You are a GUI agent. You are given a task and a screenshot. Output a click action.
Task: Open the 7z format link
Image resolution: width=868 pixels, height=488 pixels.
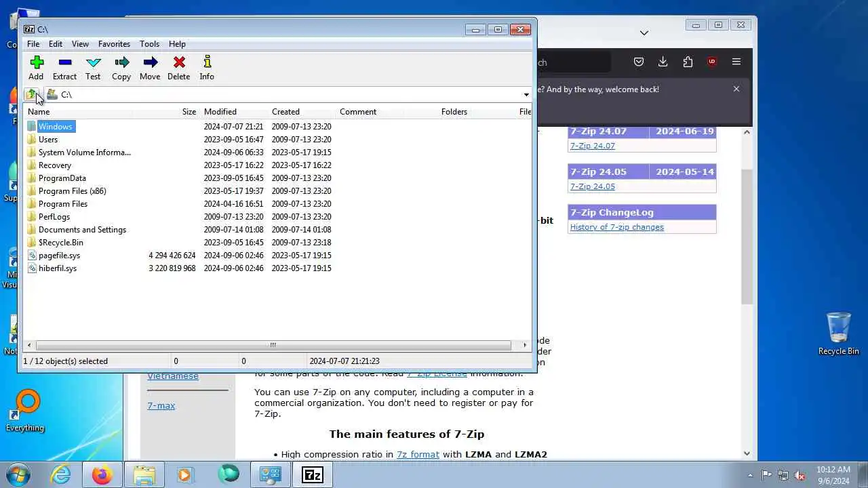[418, 455]
